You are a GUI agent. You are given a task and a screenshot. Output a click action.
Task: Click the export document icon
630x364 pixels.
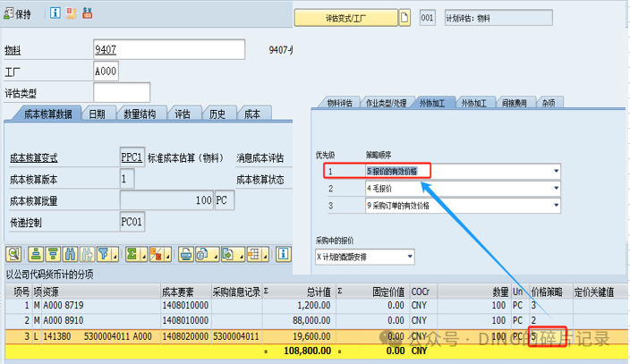228,254
